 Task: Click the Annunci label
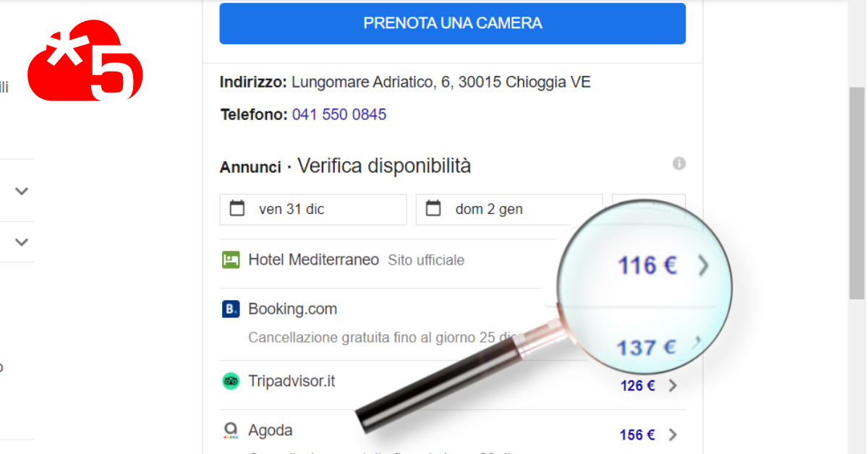point(250,167)
